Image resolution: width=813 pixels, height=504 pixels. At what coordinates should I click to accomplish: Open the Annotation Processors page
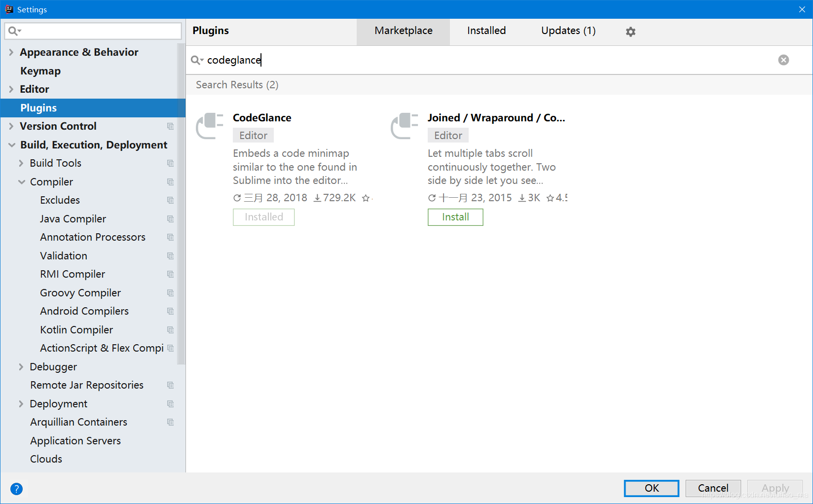[93, 237]
